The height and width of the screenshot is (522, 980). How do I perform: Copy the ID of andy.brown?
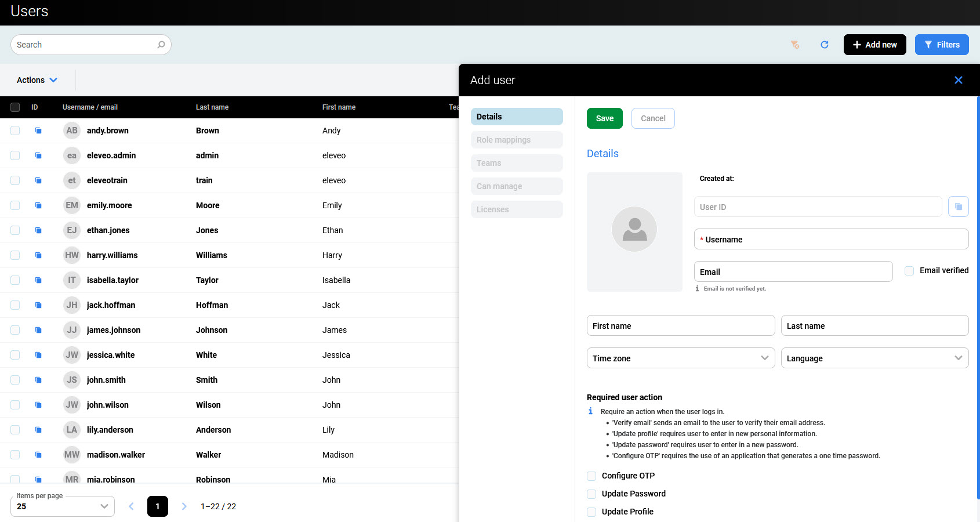coord(38,130)
